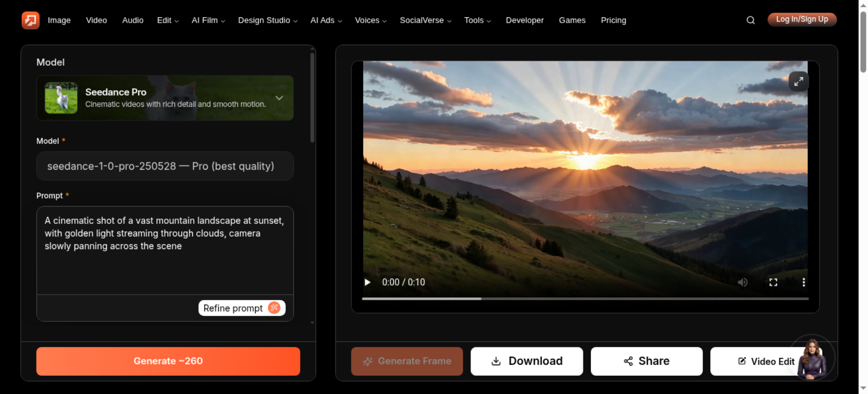Mute the video speaker icon
868x394 pixels.
743,282
